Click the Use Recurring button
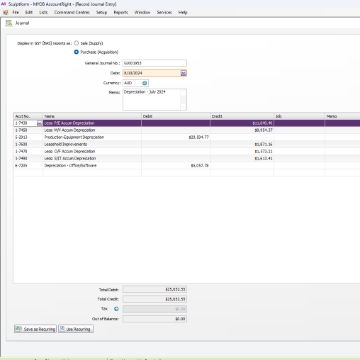Viewport: 360px width, 360px height. [x=76, y=329]
